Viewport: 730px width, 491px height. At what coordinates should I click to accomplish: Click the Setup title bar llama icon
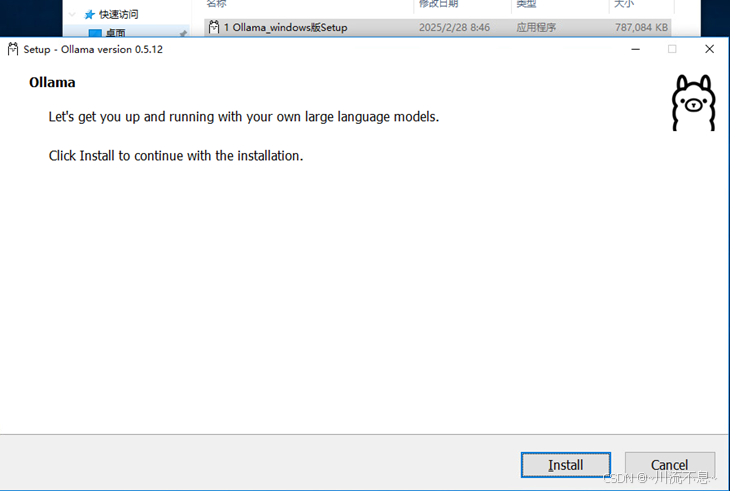pos(13,49)
